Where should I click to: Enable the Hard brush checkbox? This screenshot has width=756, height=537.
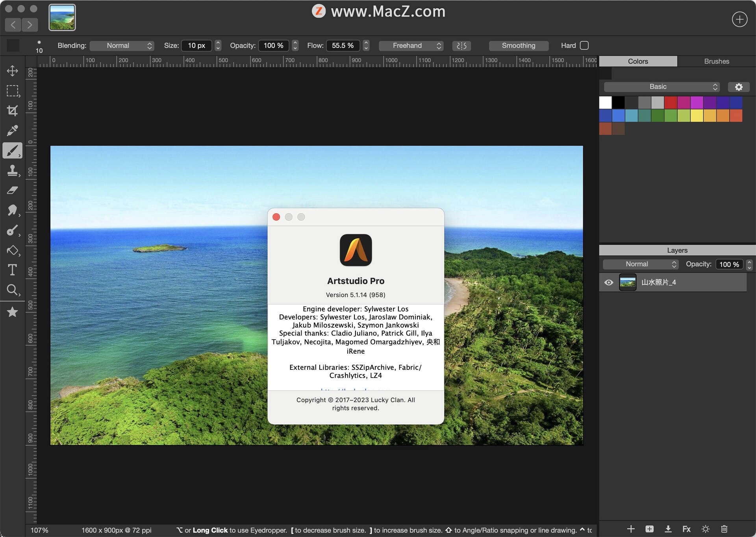pyautogui.click(x=584, y=45)
